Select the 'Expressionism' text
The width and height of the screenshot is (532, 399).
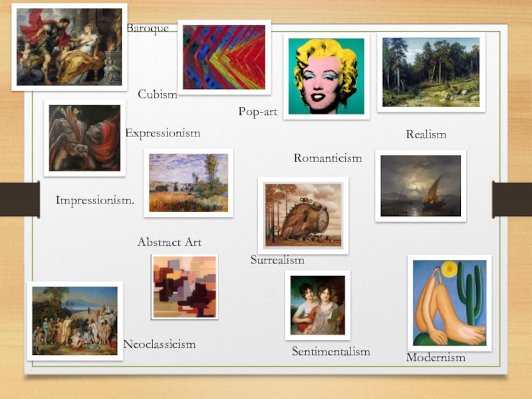click(x=163, y=133)
